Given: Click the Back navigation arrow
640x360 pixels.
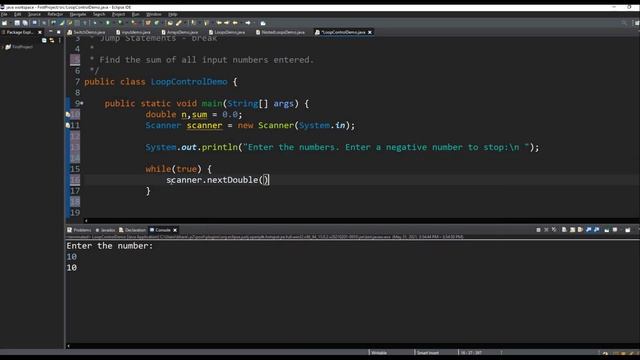Looking at the screenshot, I should coord(235,23).
